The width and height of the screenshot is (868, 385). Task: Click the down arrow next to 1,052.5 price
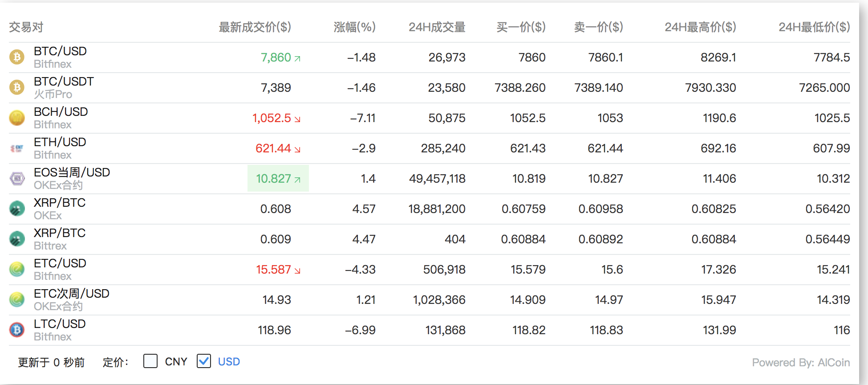tap(297, 119)
